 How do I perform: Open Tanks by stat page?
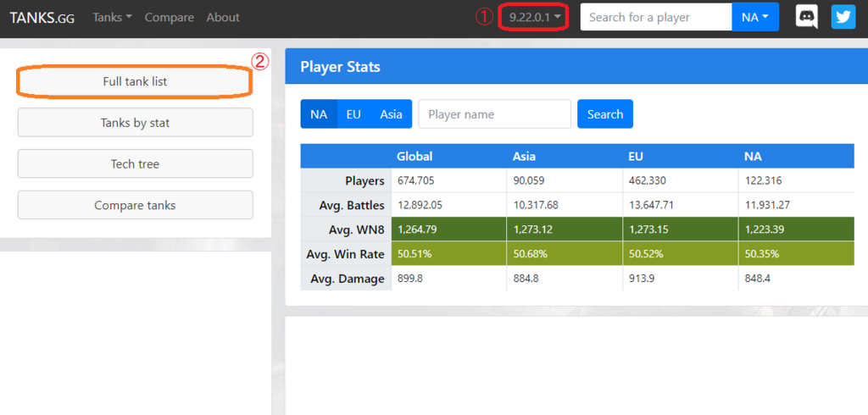(x=135, y=122)
